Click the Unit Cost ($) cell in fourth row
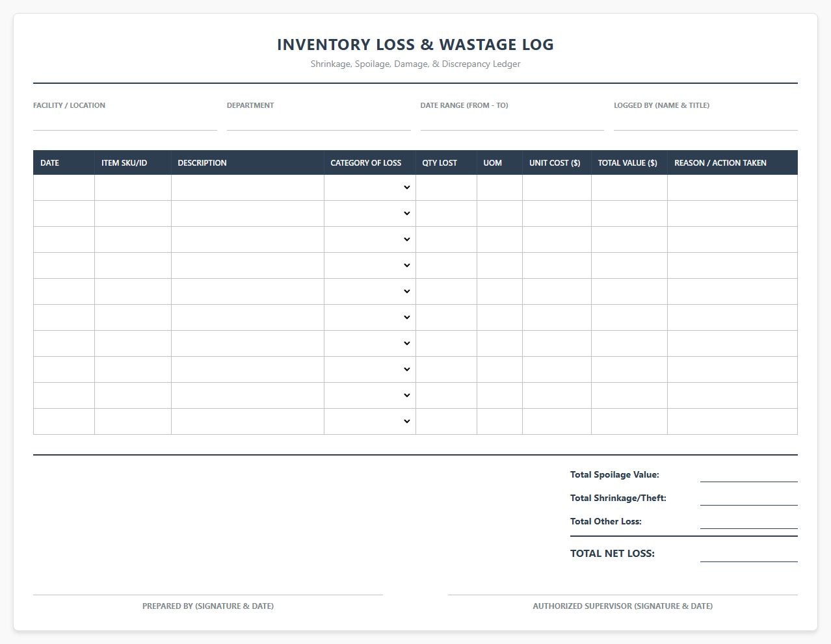831x644 pixels. 557,266
